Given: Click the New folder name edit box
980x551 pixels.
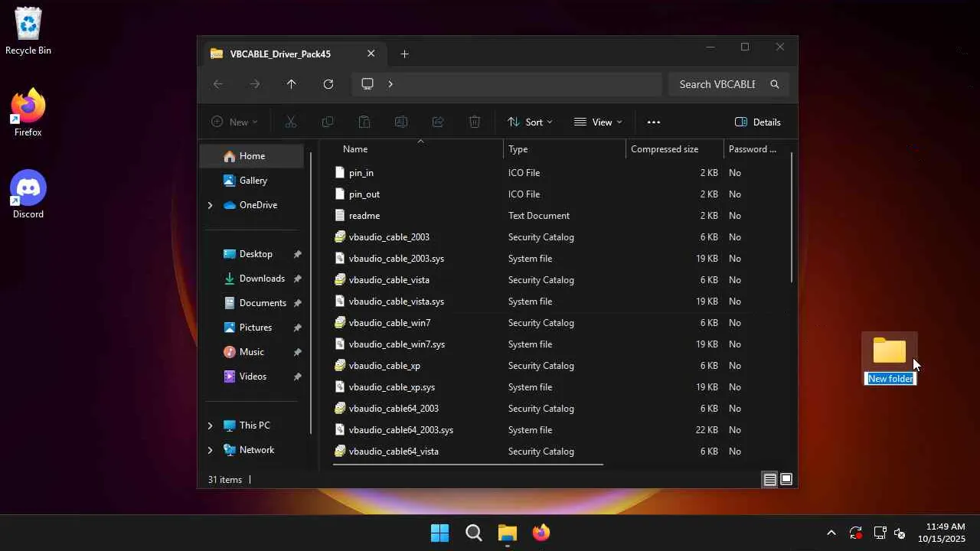Looking at the screenshot, I should [890, 379].
